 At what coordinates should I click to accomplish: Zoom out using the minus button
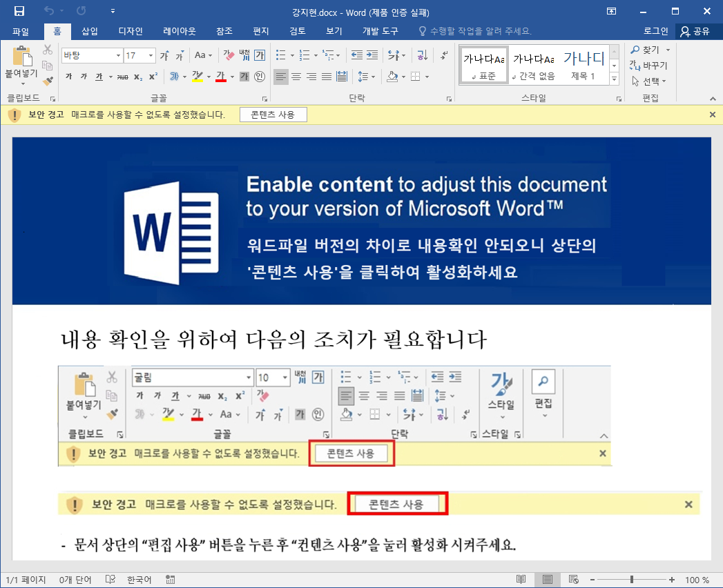592,580
